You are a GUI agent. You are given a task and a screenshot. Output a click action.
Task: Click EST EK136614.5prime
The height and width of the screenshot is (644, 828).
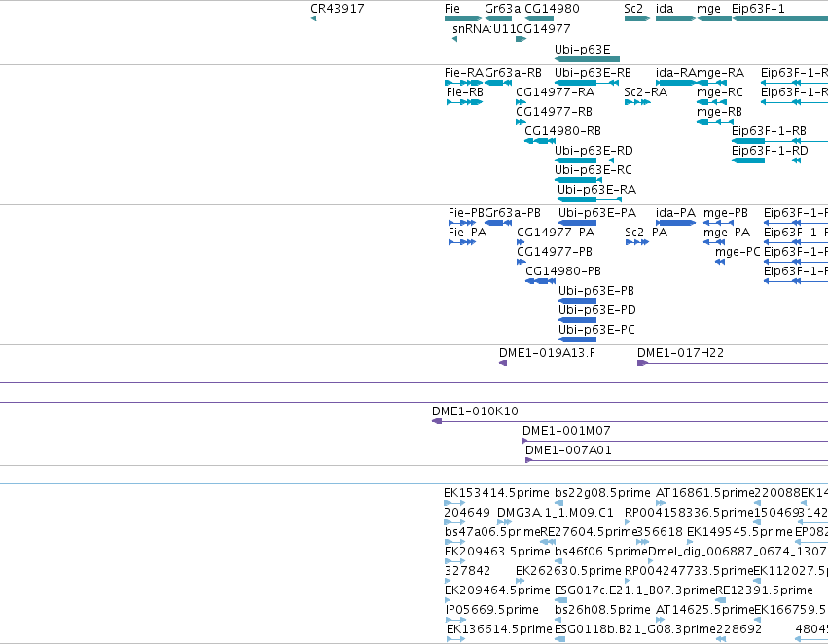(x=499, y=629)
